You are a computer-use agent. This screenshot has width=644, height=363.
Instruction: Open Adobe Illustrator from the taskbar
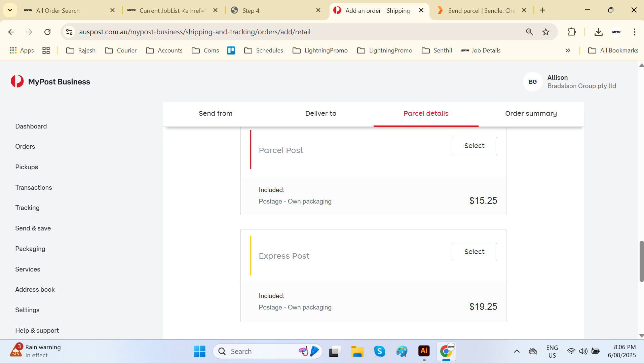[424, 351]
